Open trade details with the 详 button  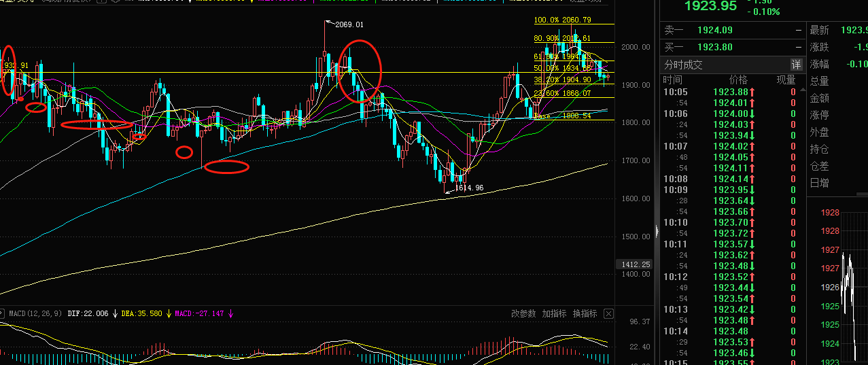[x=796, y=65]
